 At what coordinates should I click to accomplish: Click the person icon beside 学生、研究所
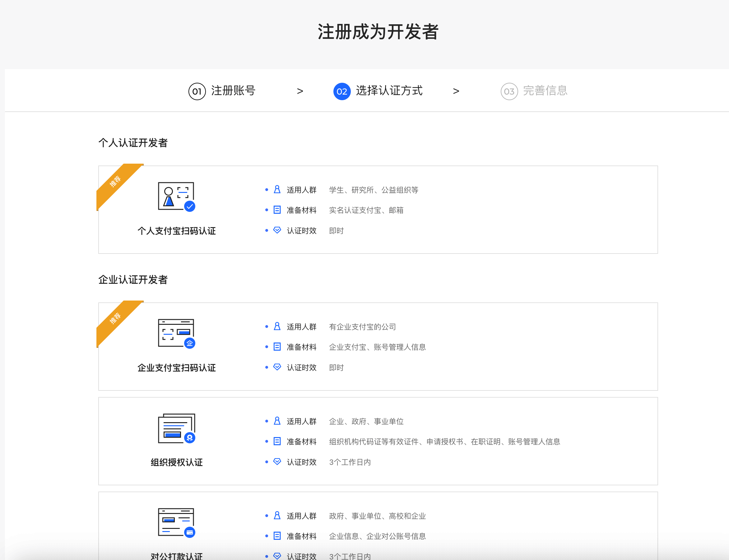[x=277, y=190]
